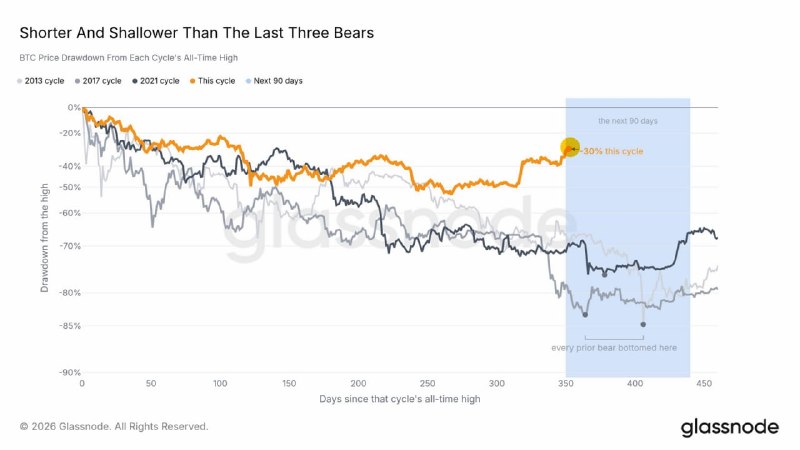Toggle the 2021 cycle legend entry

[156, 81]
